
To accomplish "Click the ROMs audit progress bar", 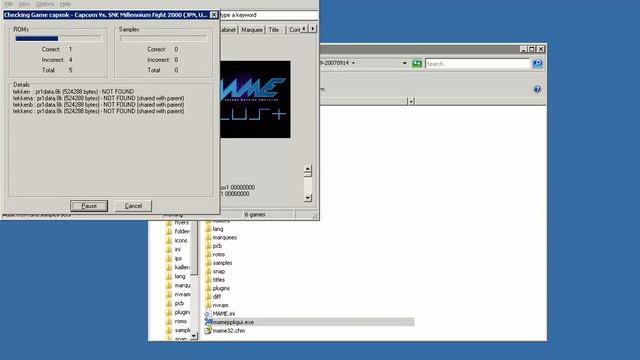I will click(58, 38).
